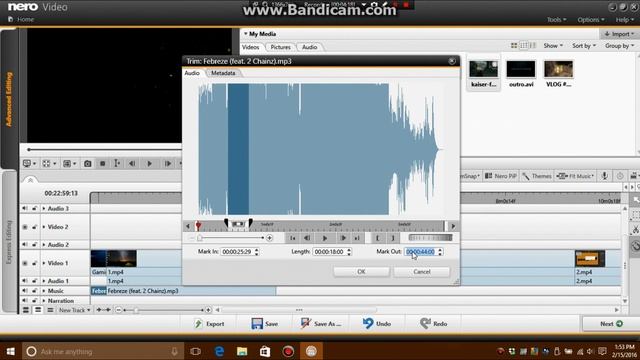Lock the Video 1 track

(34, 263)
